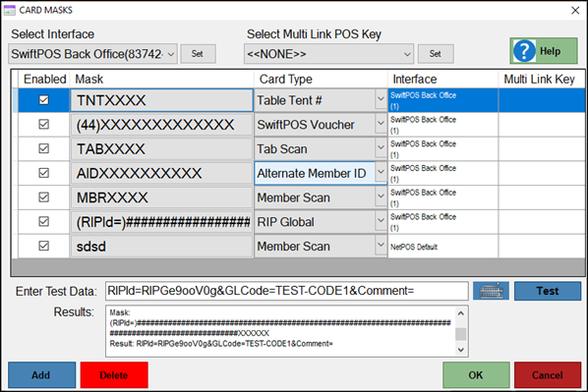Toggle Enabled checkbox for TABXXXX mask

[x=44, y=148]
